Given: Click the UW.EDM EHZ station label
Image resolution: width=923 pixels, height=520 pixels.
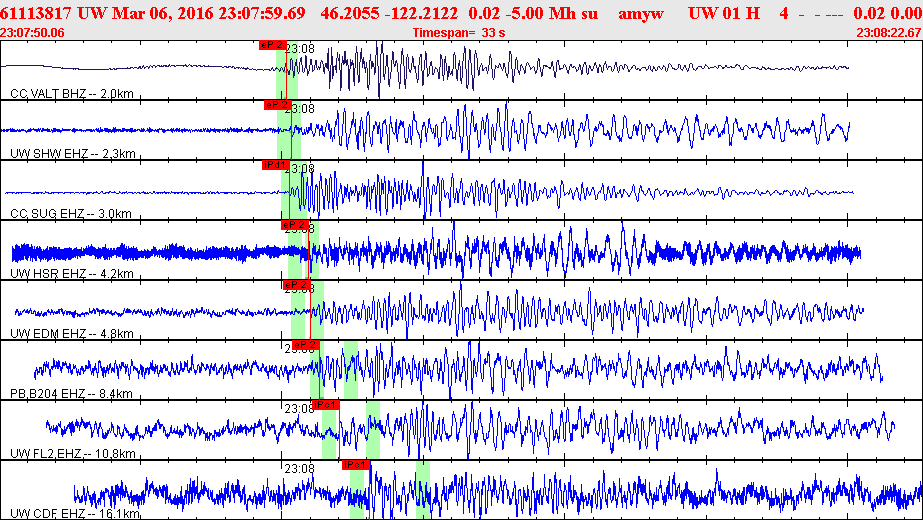Looking at the screenshot, I should [70, 334].
